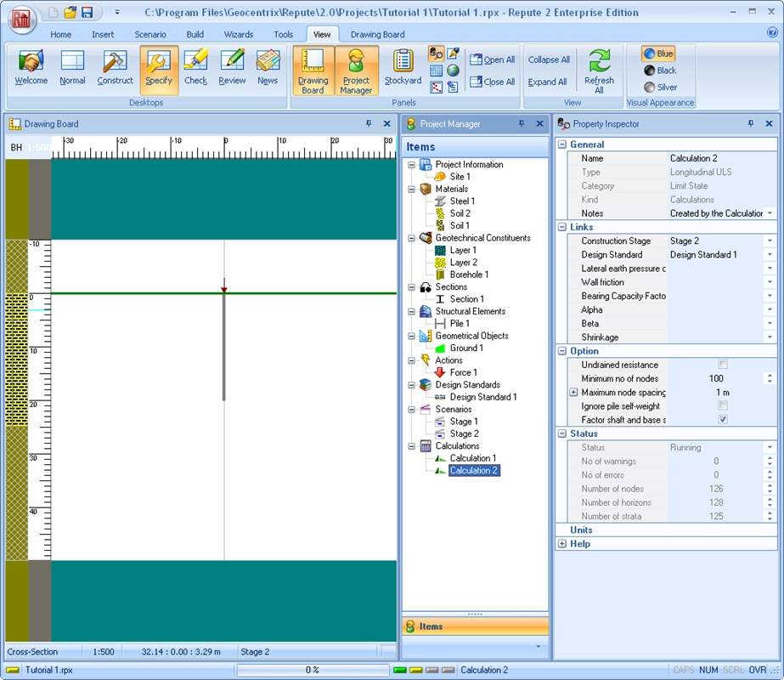Screen dimensions: 784x680
Task: Switch to the Construct desktop
Action: pyautogui.click(x=115, y=70)
